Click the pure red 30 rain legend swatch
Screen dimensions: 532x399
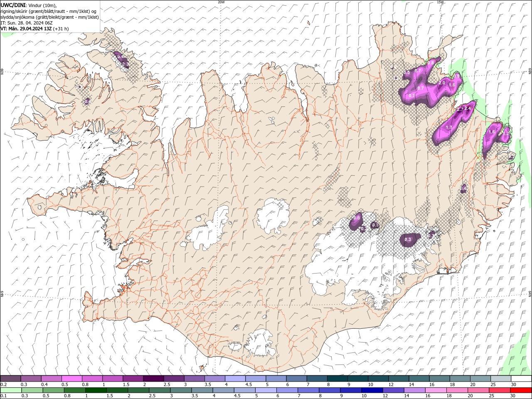(521, 390)
